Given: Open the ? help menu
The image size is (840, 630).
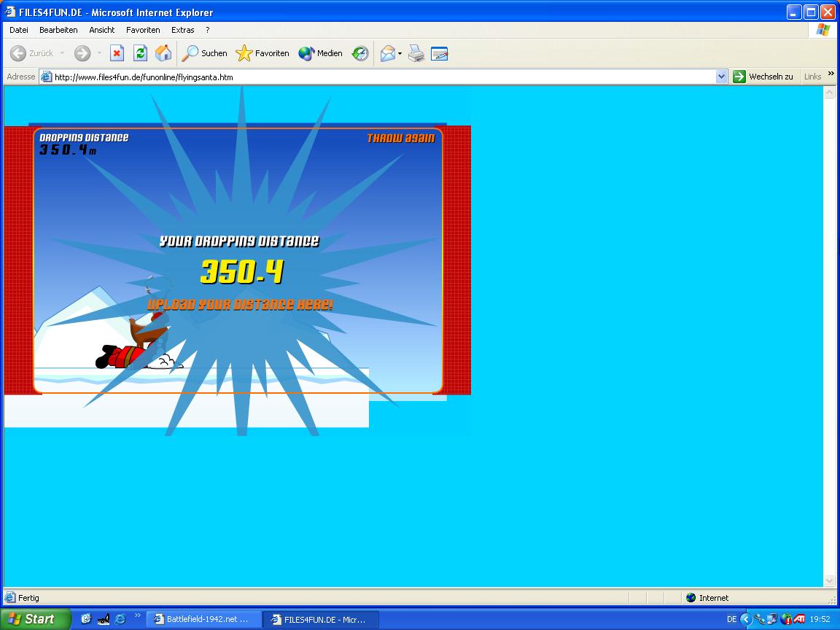Looking at the screenshot, I should point(207,30).
